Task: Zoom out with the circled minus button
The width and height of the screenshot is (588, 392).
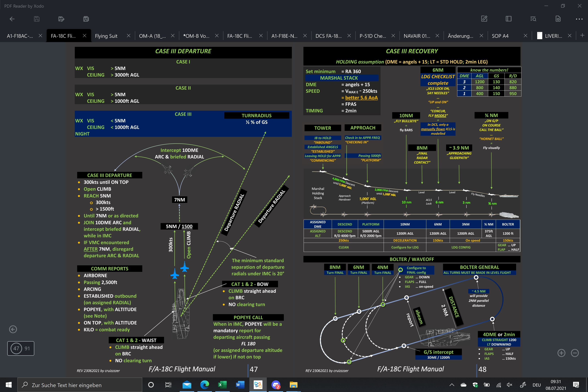Action: [x=575, y=353]
